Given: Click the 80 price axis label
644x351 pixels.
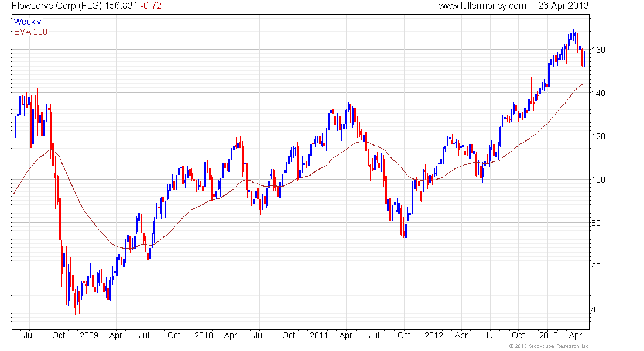Looking at the screenshot, I should click(x=597, y=223).
